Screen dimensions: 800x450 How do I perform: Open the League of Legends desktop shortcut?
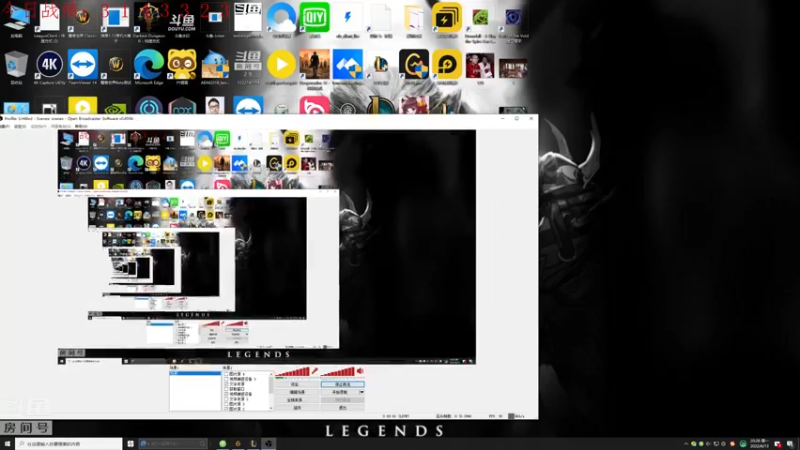coord(381,65)
